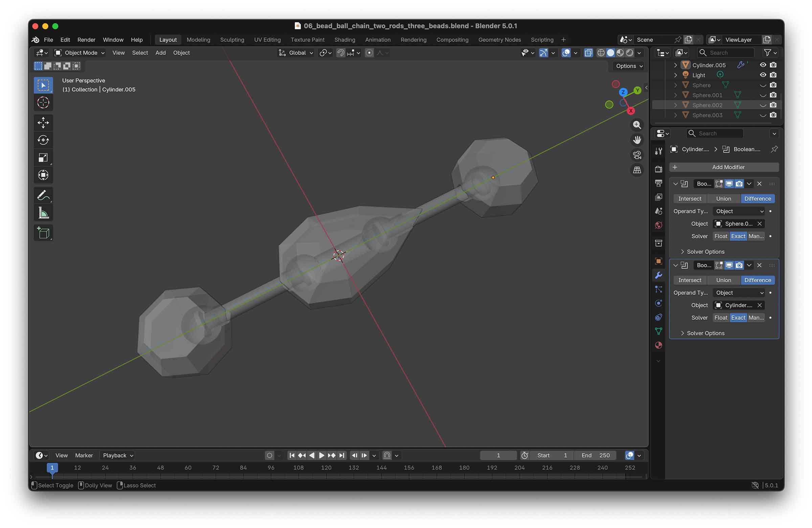Select the Measure tool

click(43, 213)
